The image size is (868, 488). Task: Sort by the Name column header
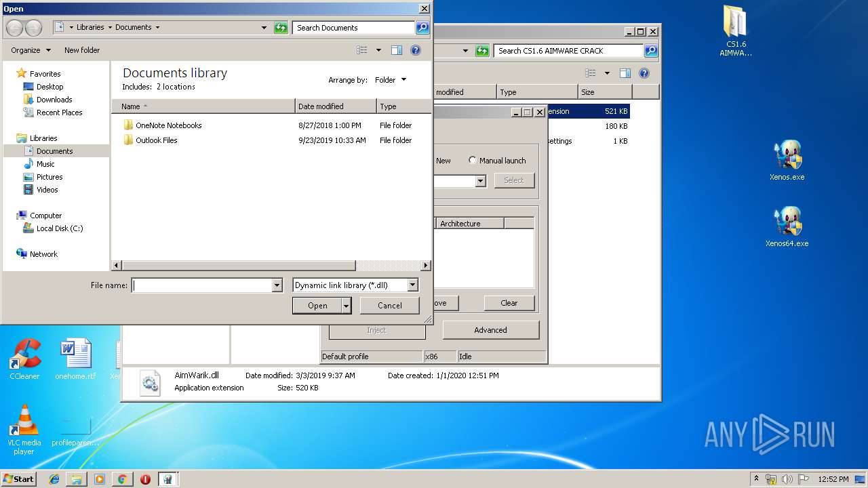[x=203, y=106]
